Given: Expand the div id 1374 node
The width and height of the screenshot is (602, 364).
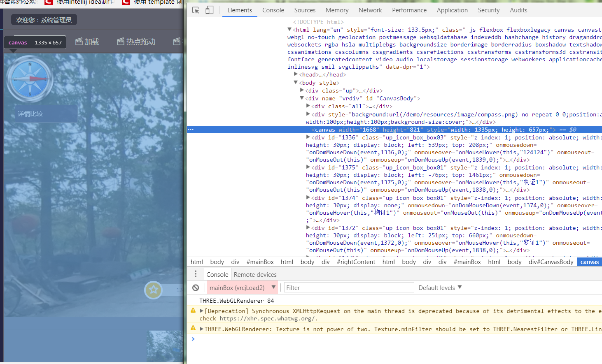Looking at the screenshot, I should pos(308,198).
